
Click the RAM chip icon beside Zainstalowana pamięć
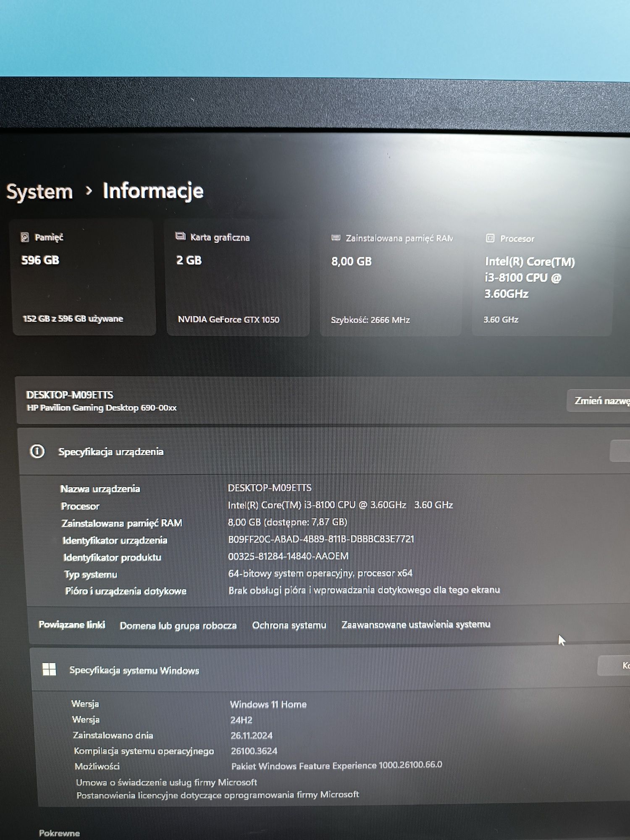[x=336, y=238]
